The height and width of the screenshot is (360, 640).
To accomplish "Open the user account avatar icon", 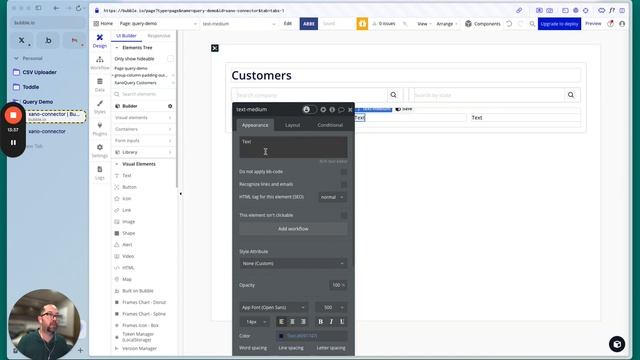I will tap(622, 24).
